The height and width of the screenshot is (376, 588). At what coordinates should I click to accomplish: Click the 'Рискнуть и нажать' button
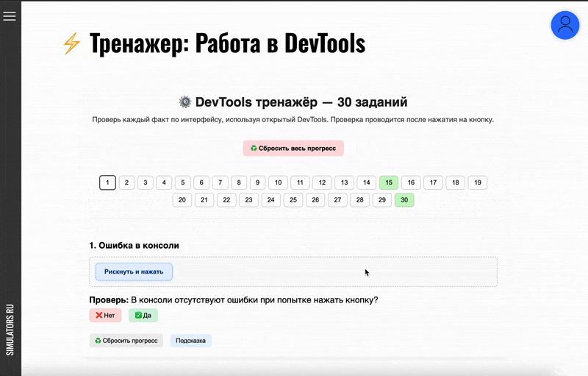pyautogui.click(x=134, y=272)
